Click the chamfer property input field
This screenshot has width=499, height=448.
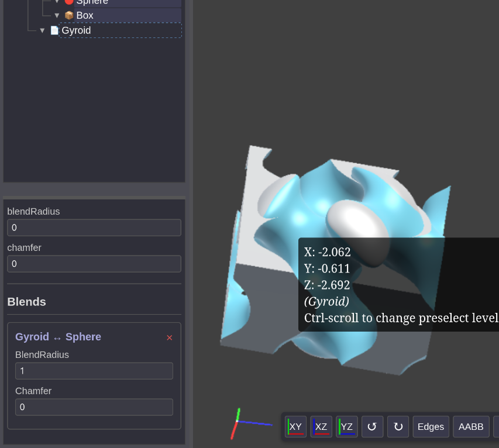click(x=94, y=264)
